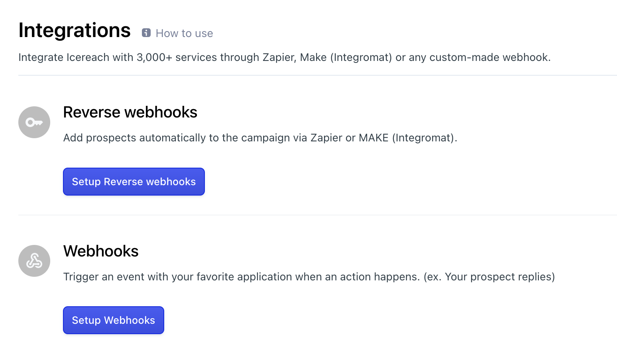Click the key icon for Reverse webhooks
This screenshot has width=617, height=364.
[x=34, y=122]
